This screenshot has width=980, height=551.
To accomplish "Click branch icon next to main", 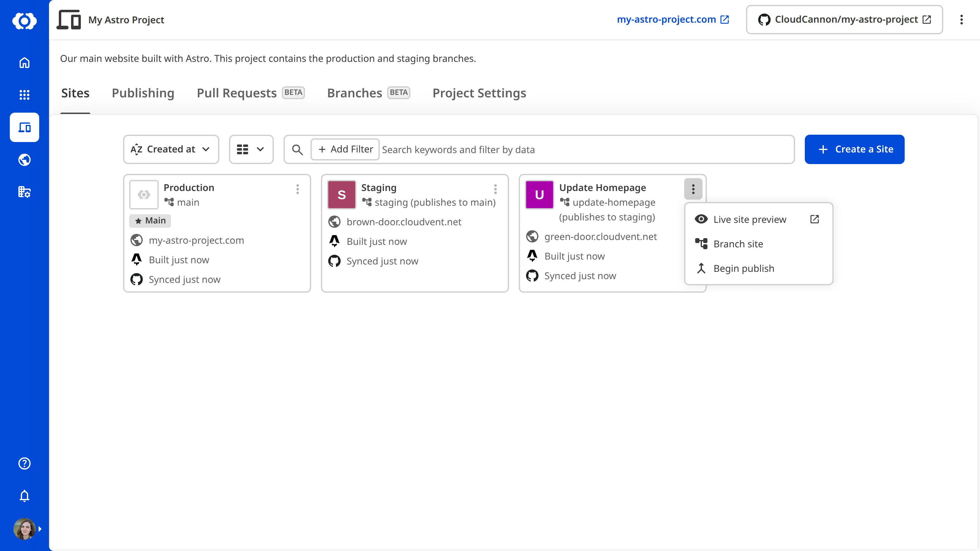I will [169, 202].
